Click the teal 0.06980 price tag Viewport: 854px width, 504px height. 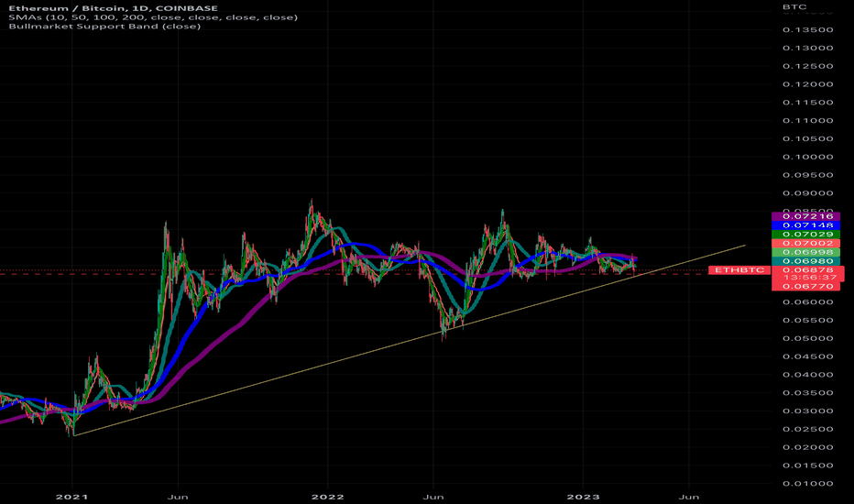tap(806, 261)
